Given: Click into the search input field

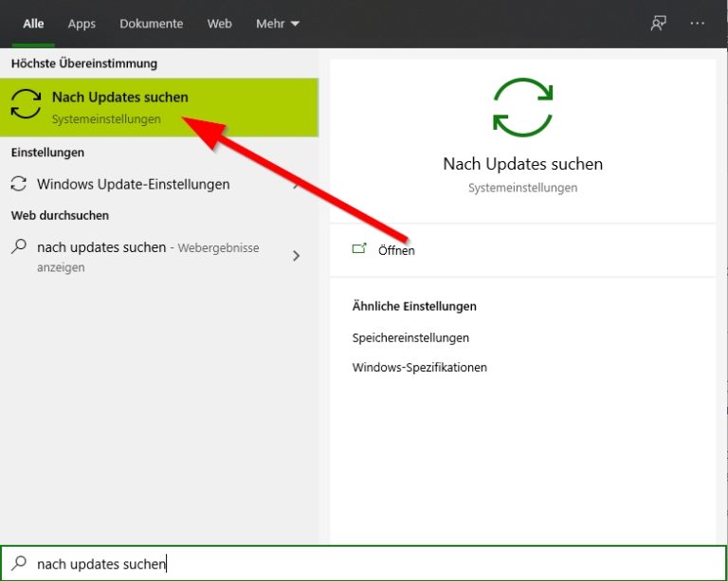Looking at the screenshot, I should pos(364,563).
